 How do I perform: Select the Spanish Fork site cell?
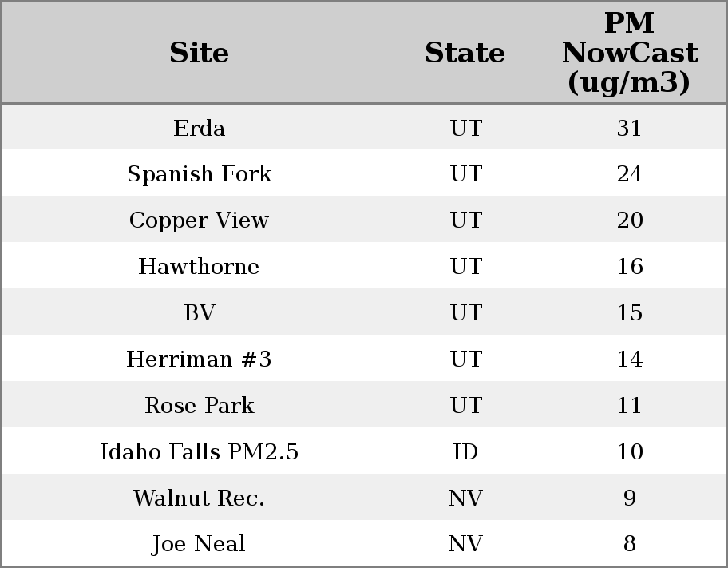pos(199,174)
